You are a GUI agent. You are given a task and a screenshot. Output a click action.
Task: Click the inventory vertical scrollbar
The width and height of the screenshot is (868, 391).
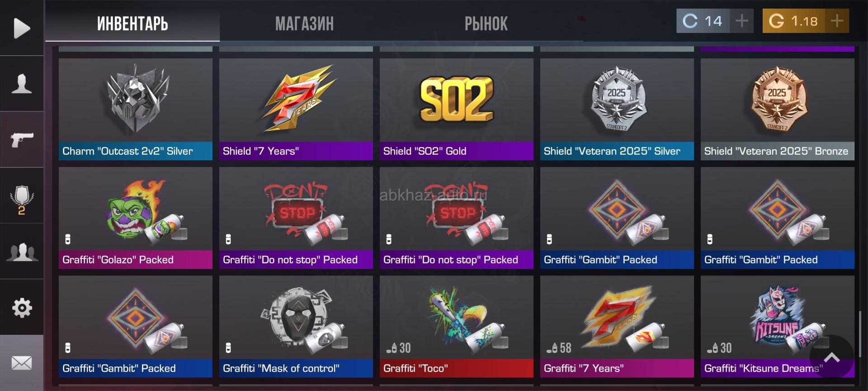coord(860,334)
